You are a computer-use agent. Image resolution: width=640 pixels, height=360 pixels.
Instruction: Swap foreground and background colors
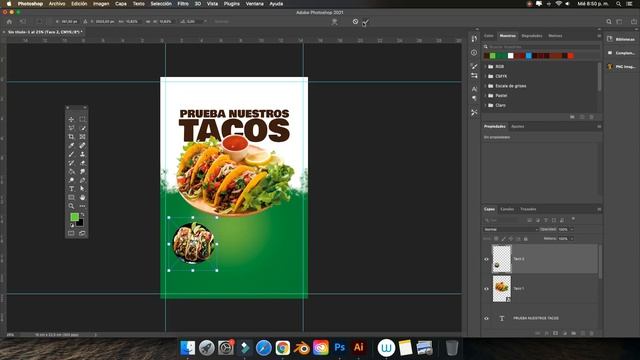pyautogui.click(x=82, y=214)
